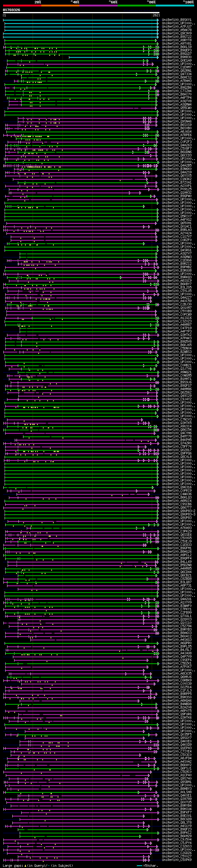
Task: Select the UniRef100_B5DZN8 label
Action: coord(176,565)
